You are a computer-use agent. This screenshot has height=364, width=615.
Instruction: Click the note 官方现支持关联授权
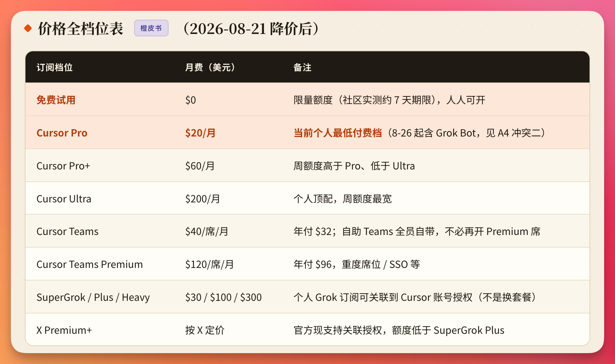coord(399,330)
